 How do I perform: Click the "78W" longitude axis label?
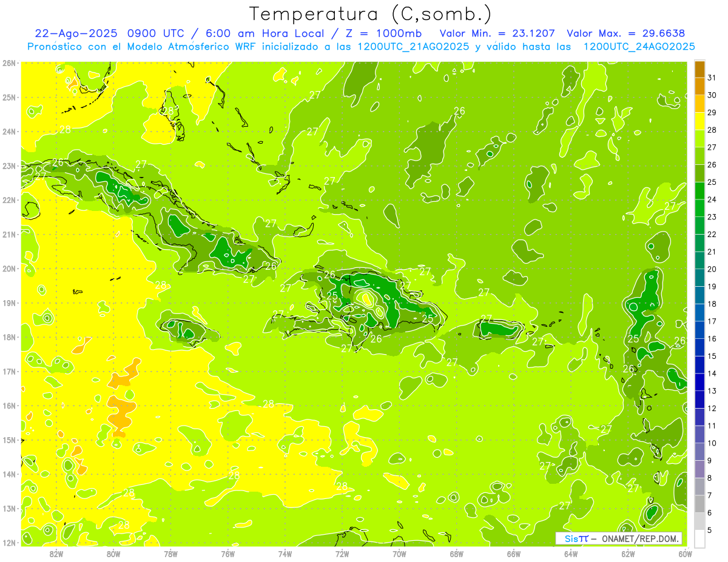(x=170, y=554)
